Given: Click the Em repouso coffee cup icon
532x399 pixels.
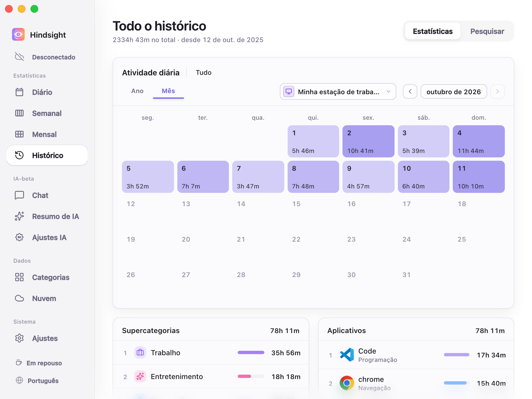Looking at the screenshot, I should [x=19, y=363].
